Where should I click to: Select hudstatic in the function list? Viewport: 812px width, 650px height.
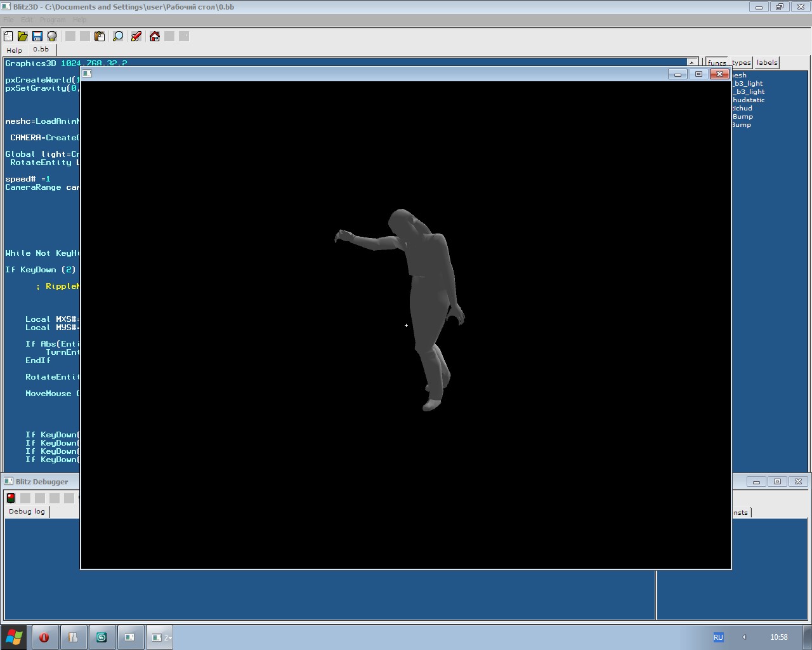[x=749, y=100]
